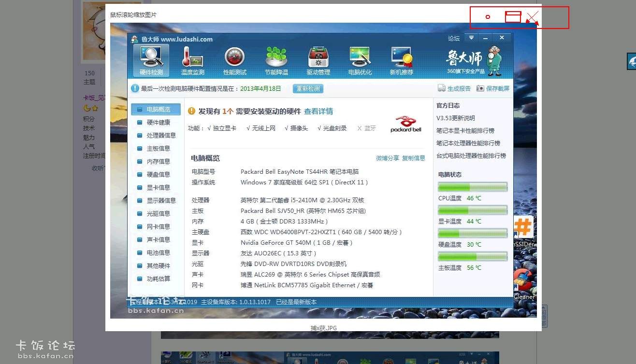This screenshot has width=636, height=364.
Task: Click the inSSIDer desktop shortcut icon
Action: point(523,231)
